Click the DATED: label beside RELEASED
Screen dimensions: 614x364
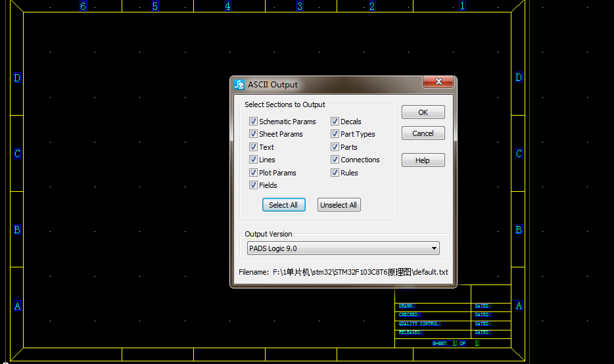tap(483, 332)
